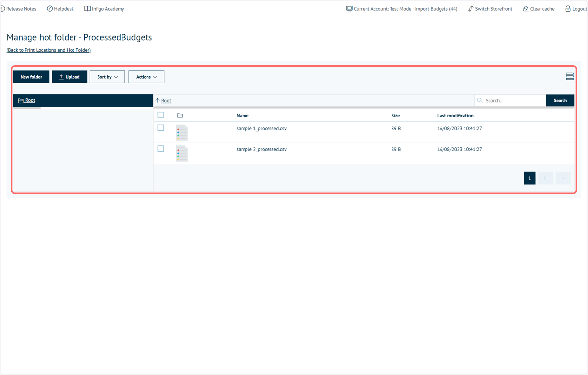Click the Search button
The height and width of the screenshot is (375, 588).
560,100
